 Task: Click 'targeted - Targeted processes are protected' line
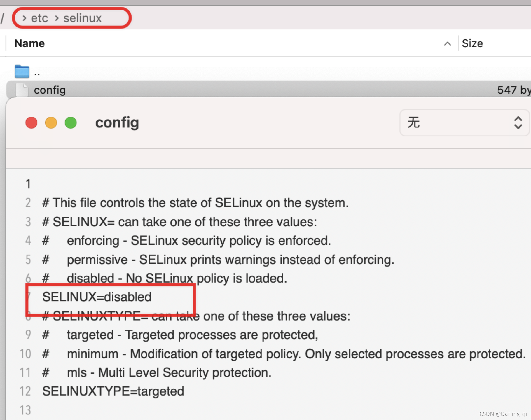tap(180, 335)
